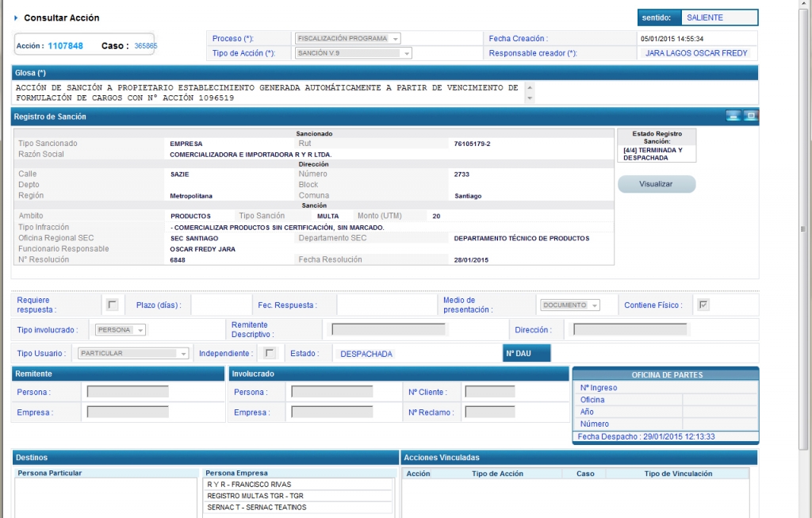Expand the Tipo de Acción dropdown
Viewport: 812px width, 518px height.
407,53
